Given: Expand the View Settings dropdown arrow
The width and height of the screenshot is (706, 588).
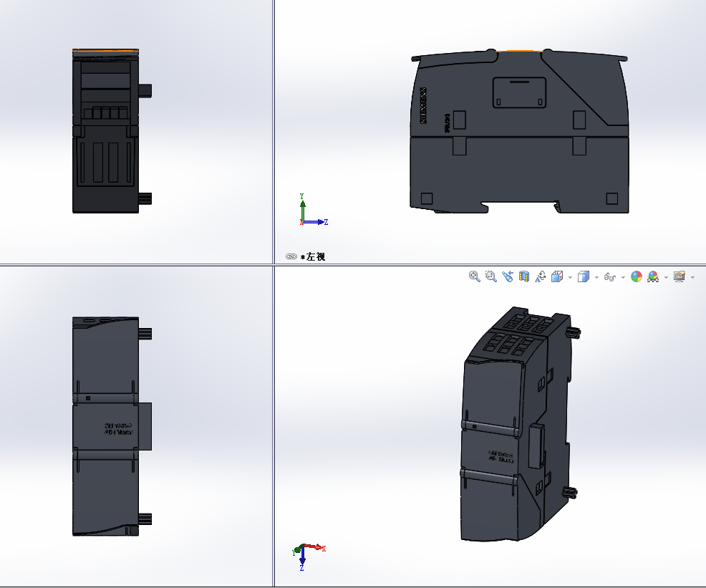Looking at the screenshot, I should (x=692, y=277).
